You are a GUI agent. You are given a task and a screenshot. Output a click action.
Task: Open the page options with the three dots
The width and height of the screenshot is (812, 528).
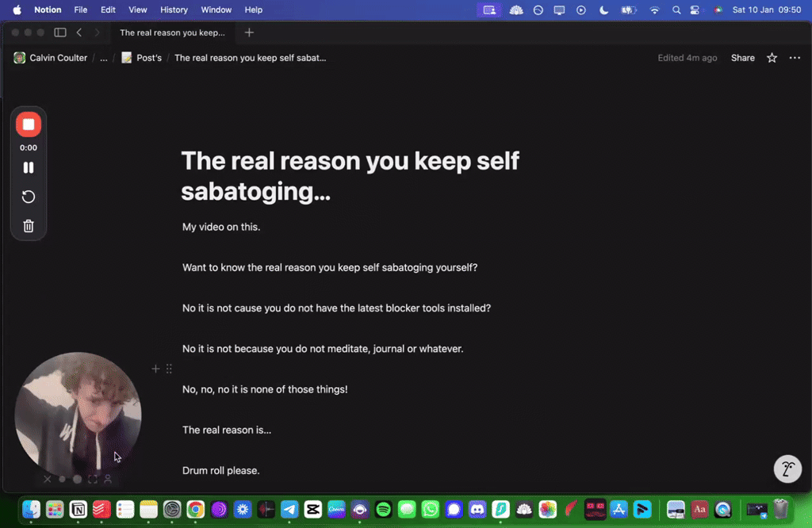pos(795,57)
